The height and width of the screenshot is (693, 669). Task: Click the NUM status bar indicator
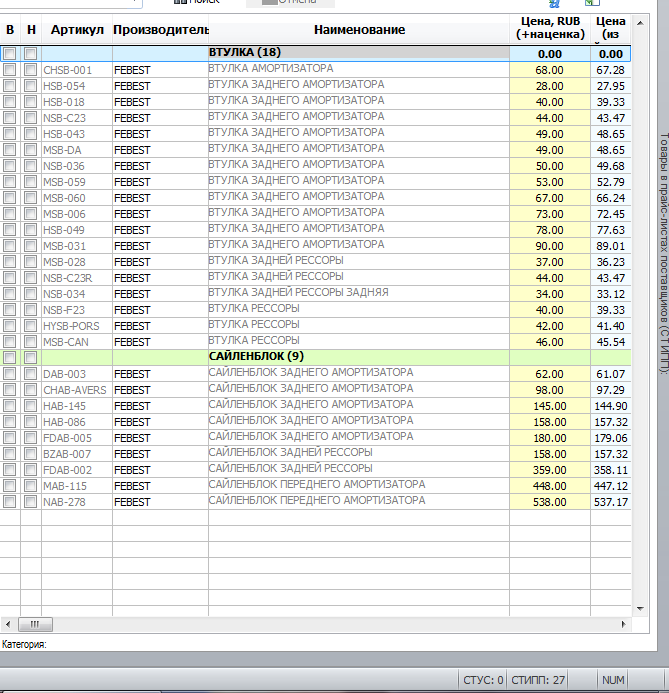click(613, 680)
